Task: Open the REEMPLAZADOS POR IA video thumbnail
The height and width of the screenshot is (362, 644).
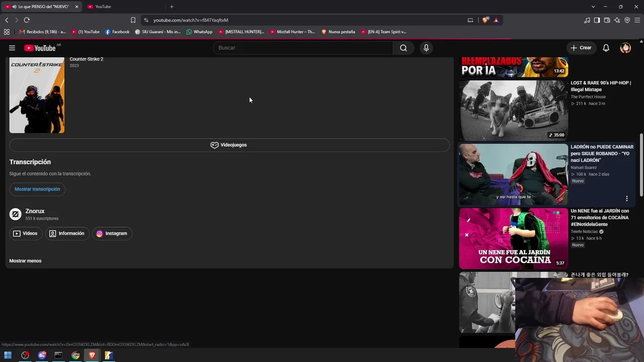Action: coord(514,67)
